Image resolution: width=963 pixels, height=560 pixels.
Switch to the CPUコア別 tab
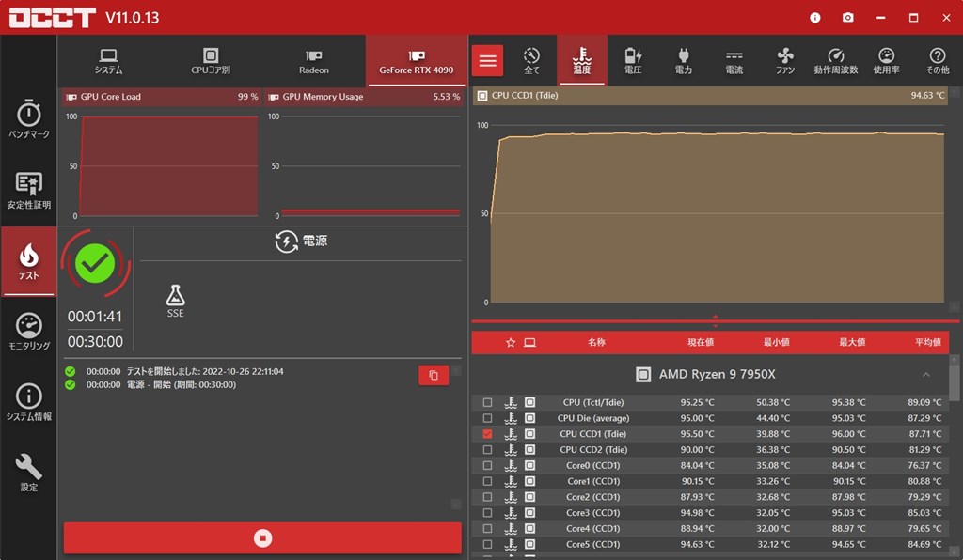pos(211,61)
